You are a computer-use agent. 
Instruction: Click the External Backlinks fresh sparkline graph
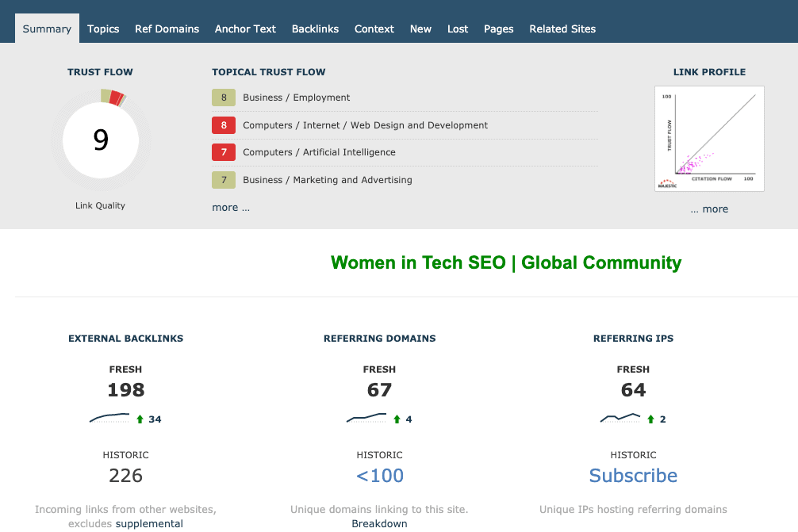[x=109, y=418]
